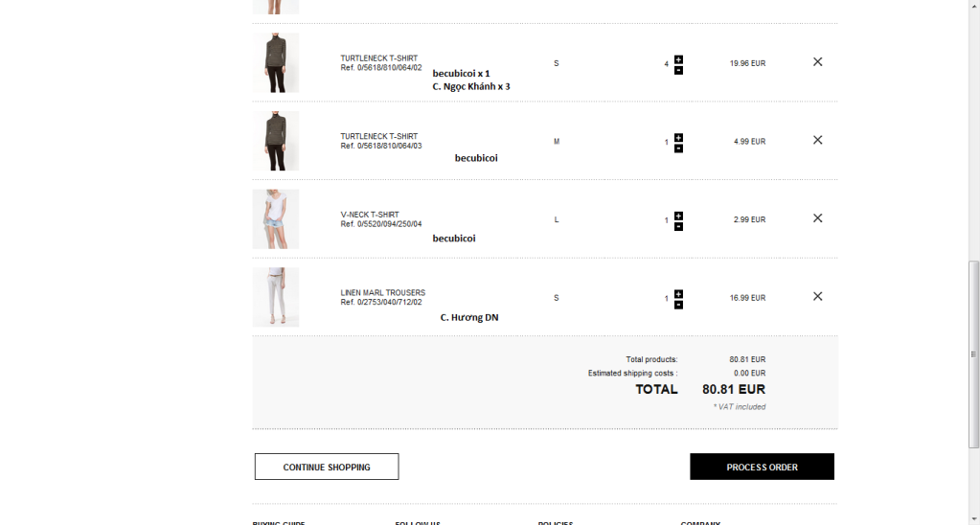
Task: View the Linen Marl Trousers product photo
Action: click(x=276, y=297)
